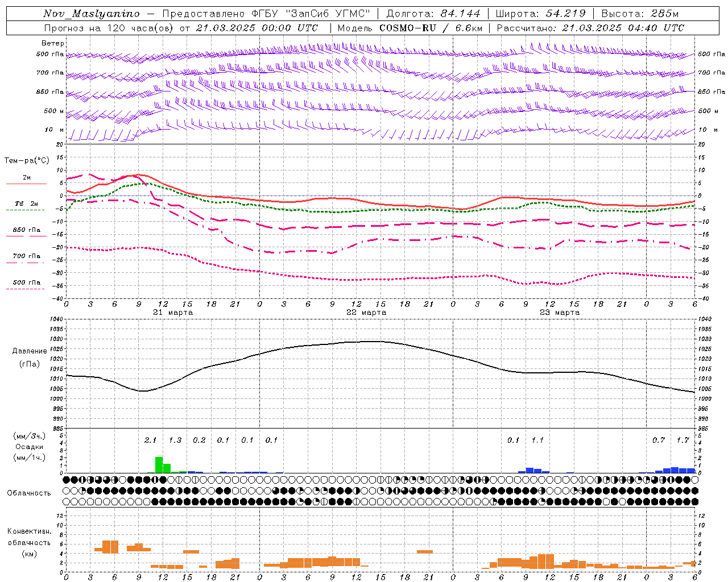Click the 21 марта date label
728x582 pixels.
173,313
